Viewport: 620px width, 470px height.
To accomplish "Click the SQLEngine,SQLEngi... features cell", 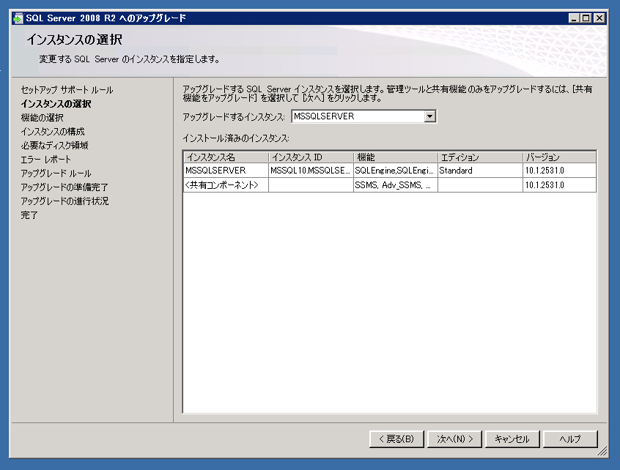I will [395, 170].
